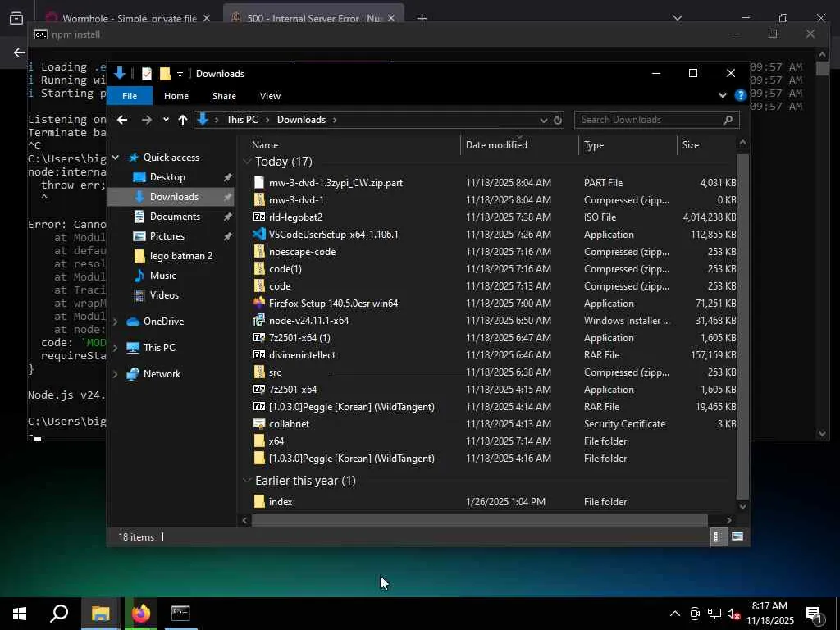Go back in File Explorer
Screen dimensions: 840x630
[122, 120]
